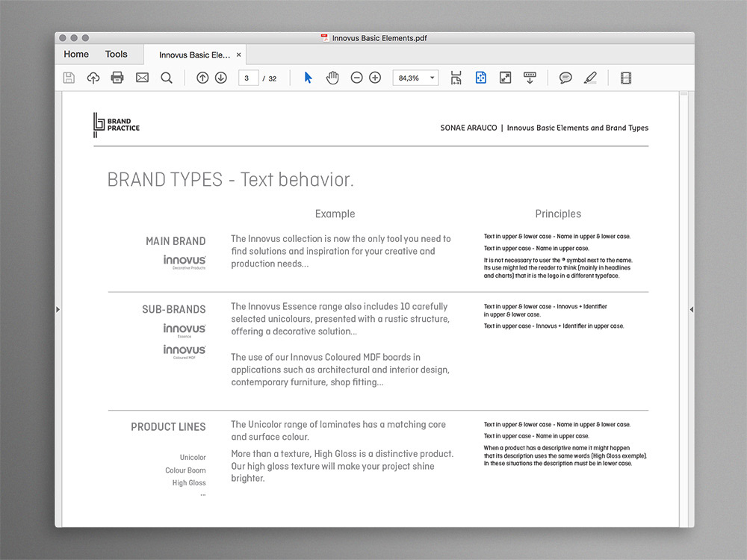The height and width of the screenshot is (560, 747).
Task: Click the page number field
Action: tap(248, 78)
